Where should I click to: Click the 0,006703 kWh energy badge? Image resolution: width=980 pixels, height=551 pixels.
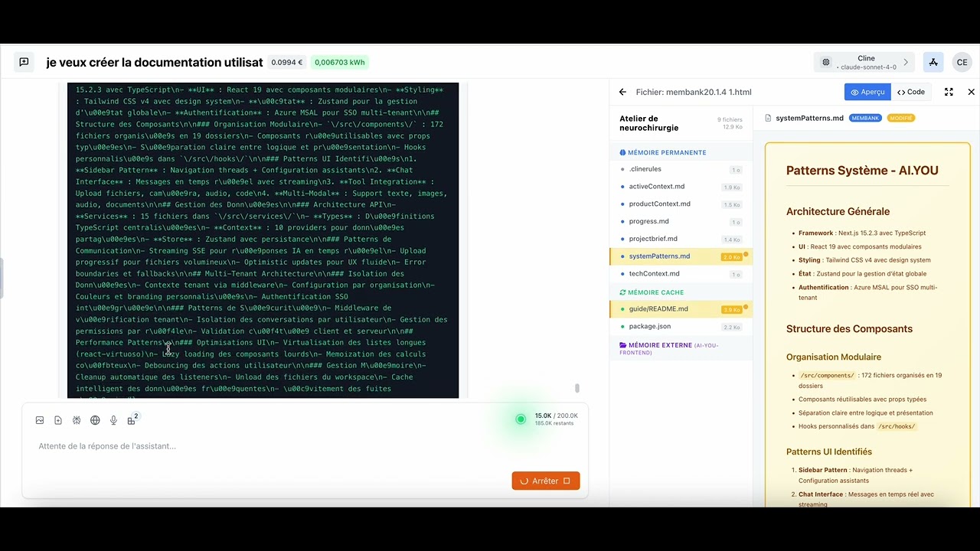point(340,63)
